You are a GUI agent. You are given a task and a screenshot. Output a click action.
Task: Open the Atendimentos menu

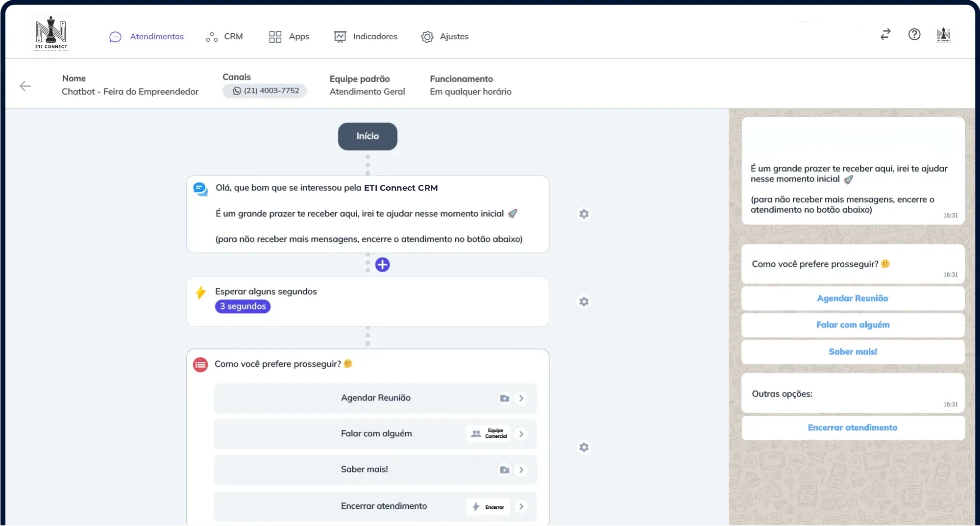(x=147, y=36)
